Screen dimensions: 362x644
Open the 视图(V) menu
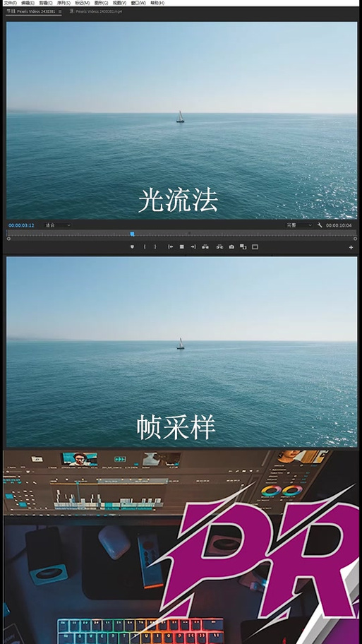(x=119, y=3)
